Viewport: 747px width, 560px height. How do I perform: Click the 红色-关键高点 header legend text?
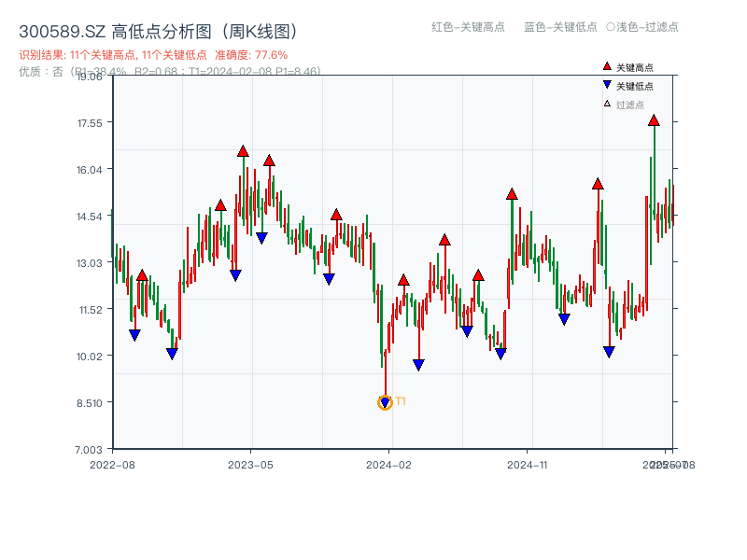tap(468, 27)
